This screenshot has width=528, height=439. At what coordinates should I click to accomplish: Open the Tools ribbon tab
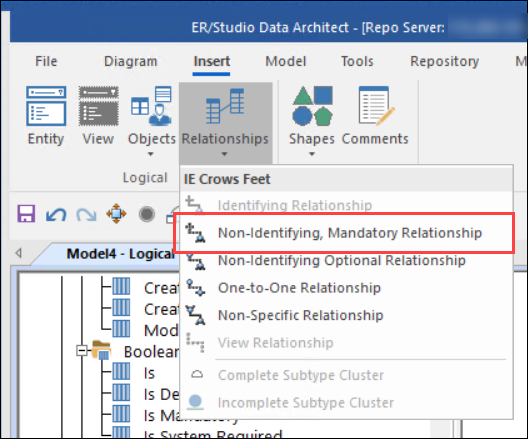click(x=357, y=62)
